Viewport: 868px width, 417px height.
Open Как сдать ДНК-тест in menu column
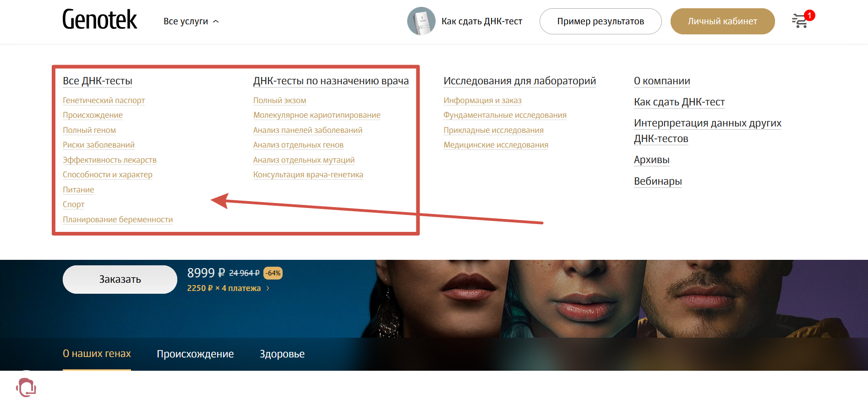[679, 102]
